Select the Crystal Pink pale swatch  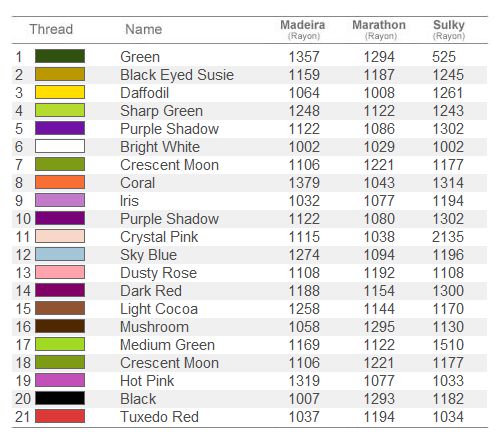tap(60, 236)
